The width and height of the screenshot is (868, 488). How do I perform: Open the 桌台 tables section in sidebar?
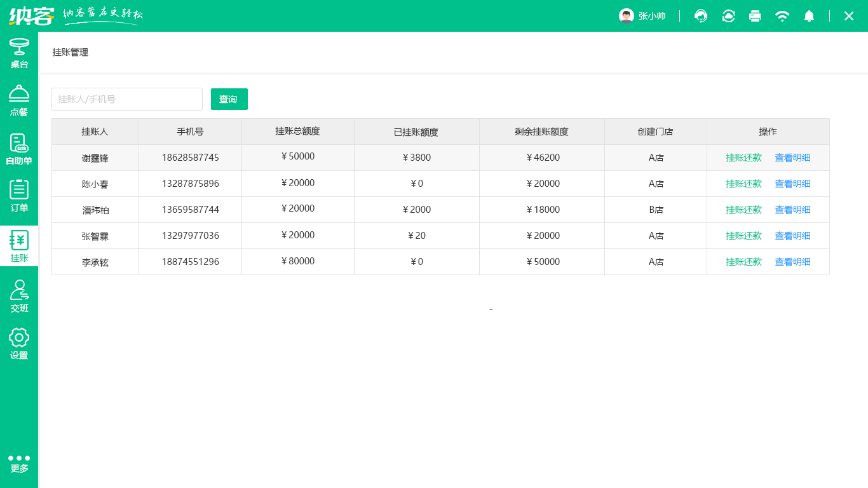19,53
